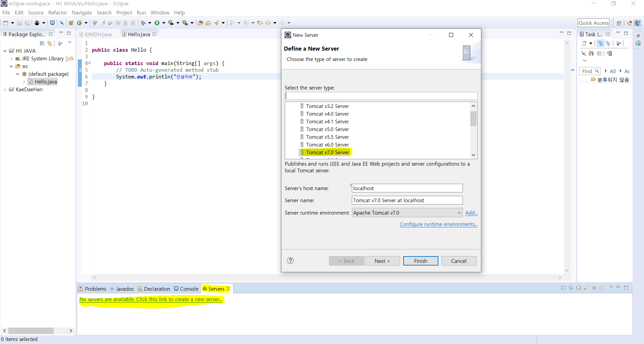The image size is (644, 344).
Task: Collapse the (default package) node
Action: click(17, 74)
